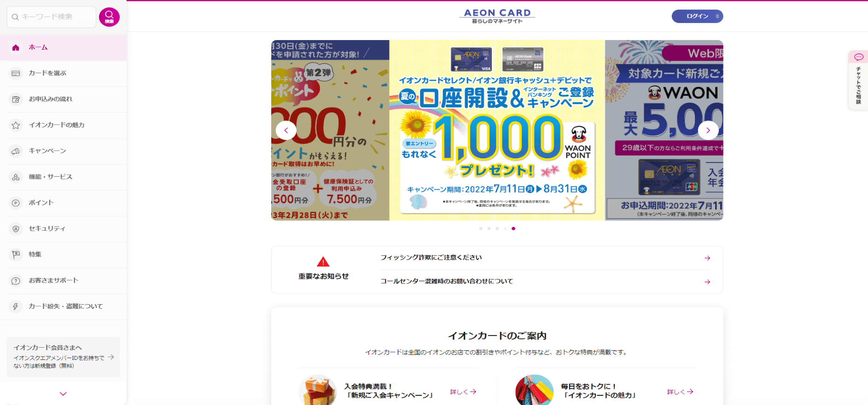Show next carousel banner with right arrow
The image size is (868, 405).
(x=708, y=130)
